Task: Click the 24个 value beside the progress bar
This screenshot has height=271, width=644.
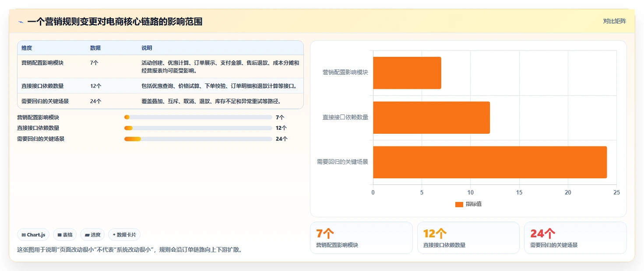Action: tap(282, 139)
